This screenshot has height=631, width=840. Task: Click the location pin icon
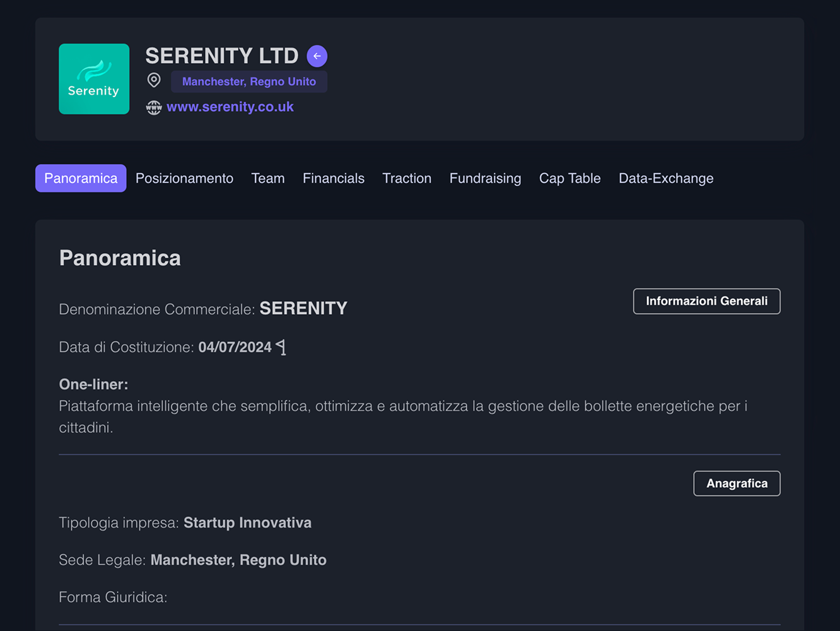(x=154, y=81)
